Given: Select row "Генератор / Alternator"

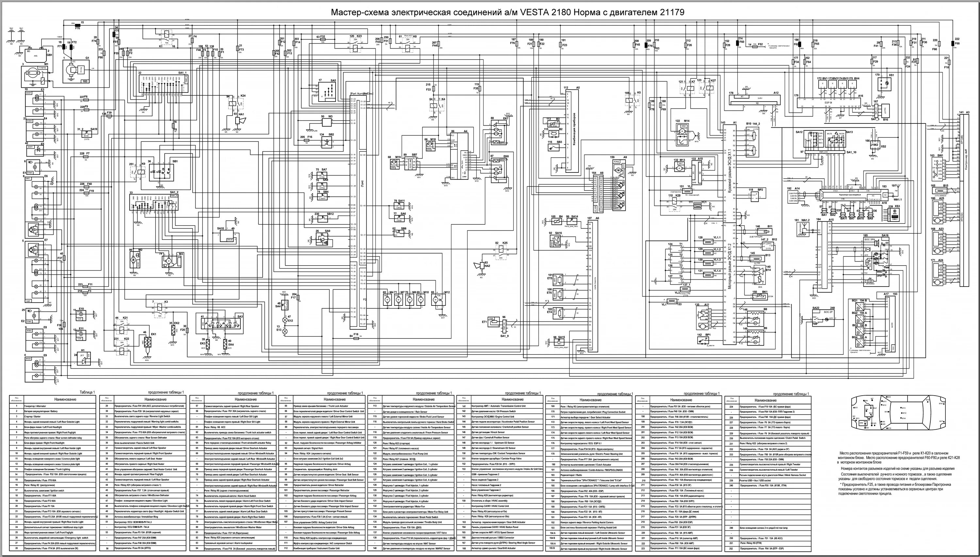Looking at the screenshot, I should point(53,406).
